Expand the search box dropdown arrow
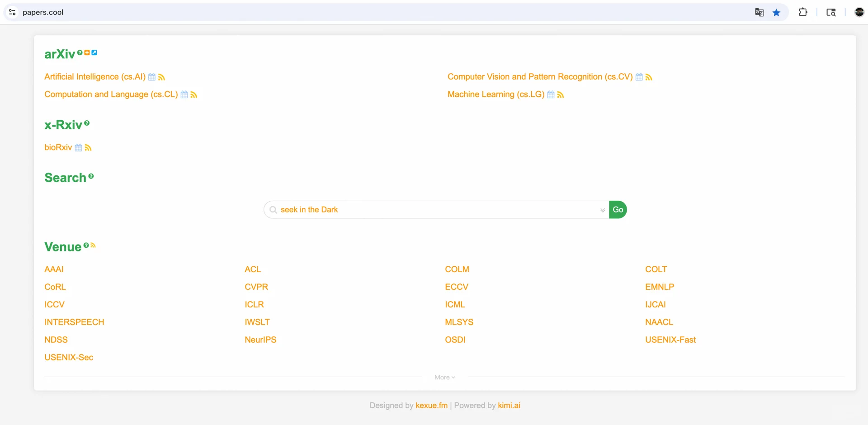Screen dimensions: 868x425 point(603,210)
